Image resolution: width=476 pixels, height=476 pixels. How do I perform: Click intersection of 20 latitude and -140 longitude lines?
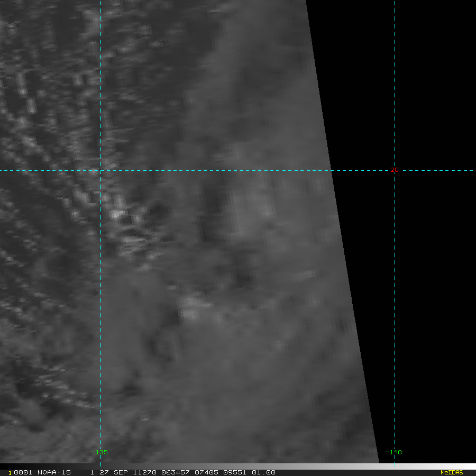tap(395, 171)
